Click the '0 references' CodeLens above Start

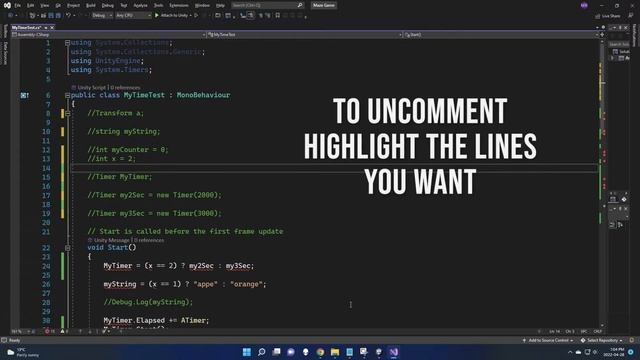(149, 240)
